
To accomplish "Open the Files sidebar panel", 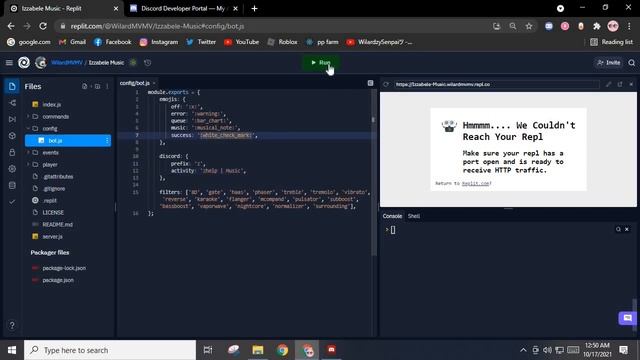I will (12, 87).
